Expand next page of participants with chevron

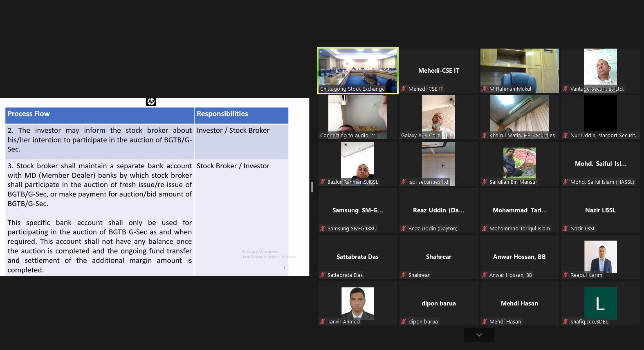point(479,335)
